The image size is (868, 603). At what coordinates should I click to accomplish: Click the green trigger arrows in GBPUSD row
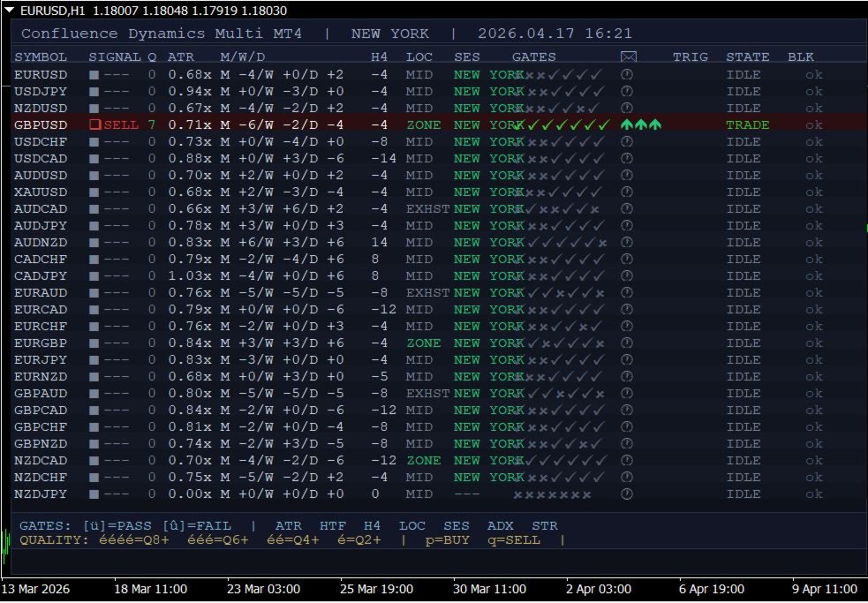tap(641, 124)
